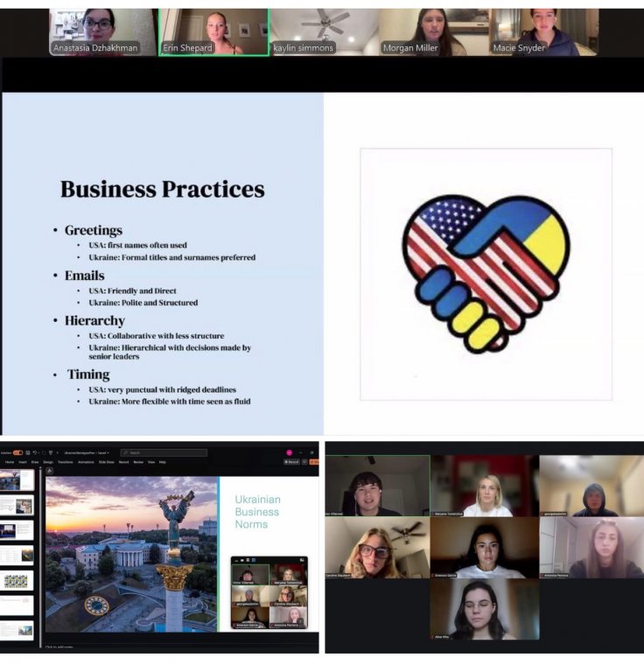Viewport: 644px width, 665px height.
Task: Select the Slide Show tab
Action: tap(107, 461)
